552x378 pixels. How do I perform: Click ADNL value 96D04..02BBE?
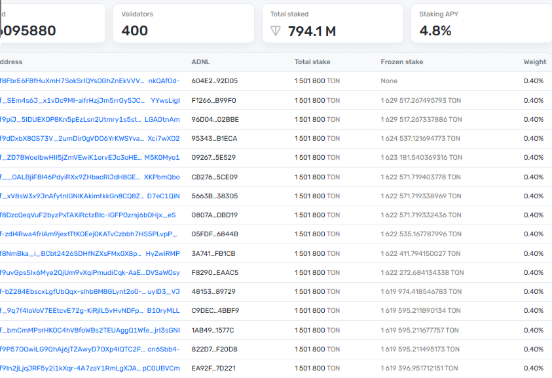coord(215,119)
